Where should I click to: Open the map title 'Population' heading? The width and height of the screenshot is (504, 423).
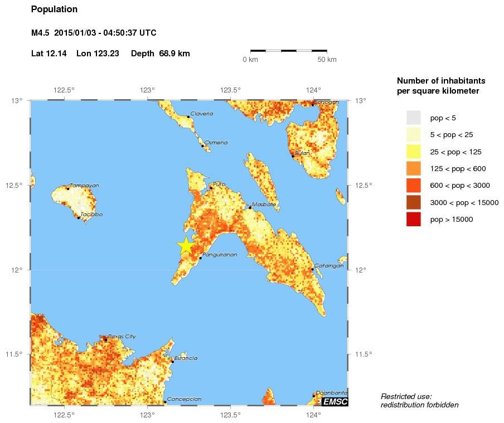coord(54,9)
